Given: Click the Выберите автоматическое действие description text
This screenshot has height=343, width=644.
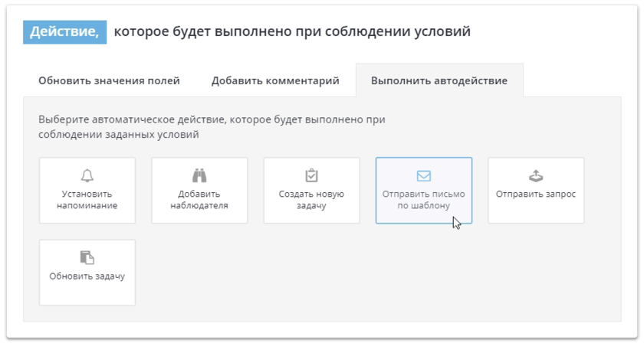Looking at the screenshot, I should [211, 127].
